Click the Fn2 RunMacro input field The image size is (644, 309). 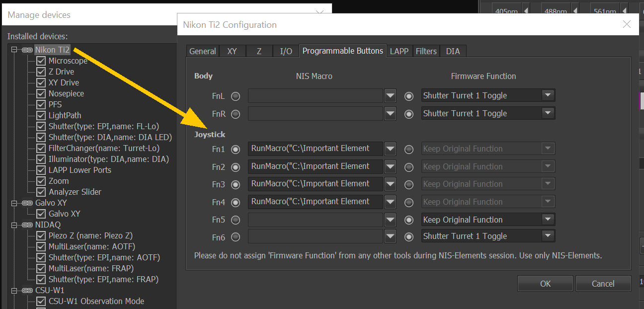pos(315,166)
